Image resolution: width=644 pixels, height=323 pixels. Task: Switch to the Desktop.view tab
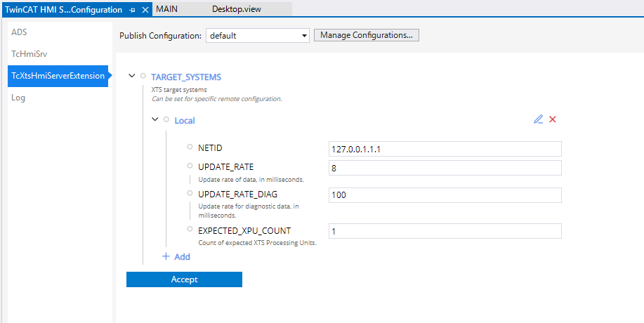coord(237,9)
